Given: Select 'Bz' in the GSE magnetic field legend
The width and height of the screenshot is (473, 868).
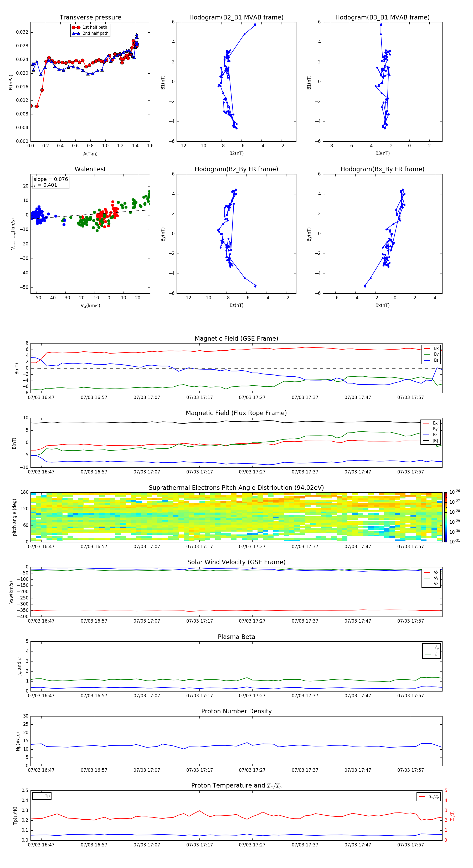Looking at the screenshot, I should [x=431, y=360].
